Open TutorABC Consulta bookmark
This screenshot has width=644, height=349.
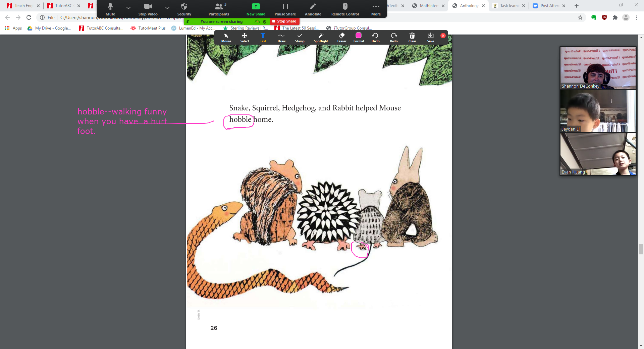click(101, 28)
